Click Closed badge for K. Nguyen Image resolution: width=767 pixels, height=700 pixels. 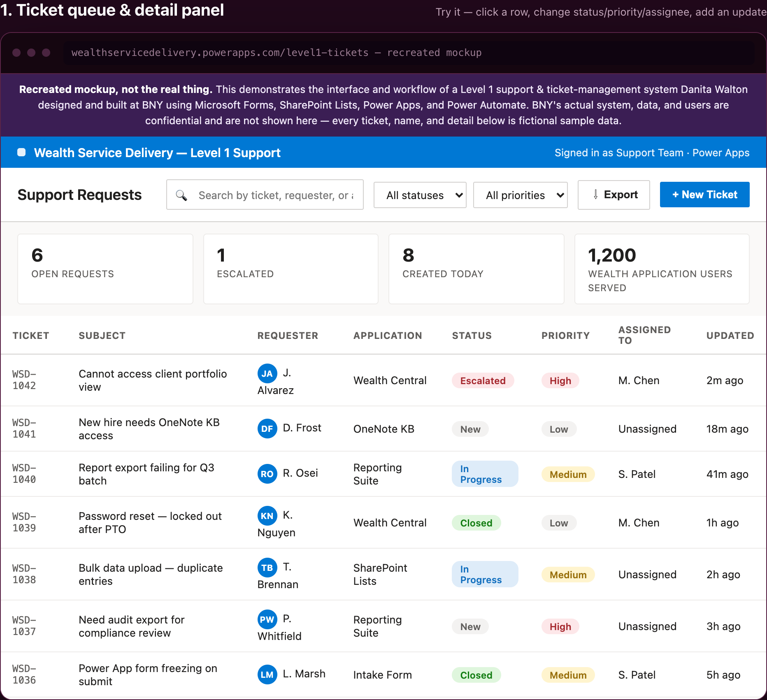[476, 523]
